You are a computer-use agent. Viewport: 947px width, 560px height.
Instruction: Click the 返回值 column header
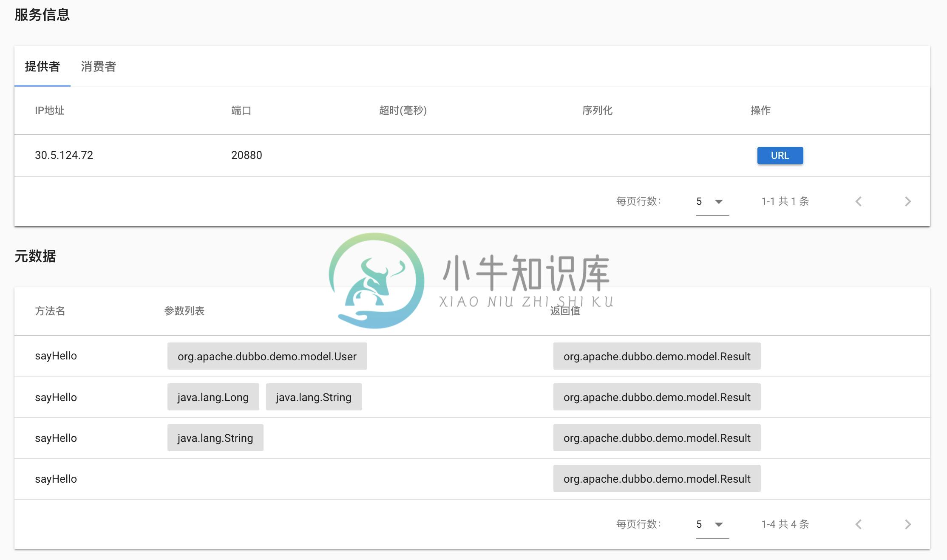[x=565, y=311]
